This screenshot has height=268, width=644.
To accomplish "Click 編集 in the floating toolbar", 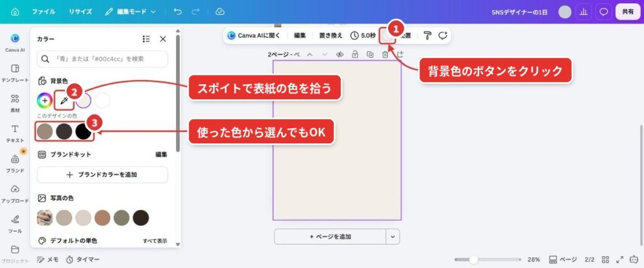I will 300,36.
